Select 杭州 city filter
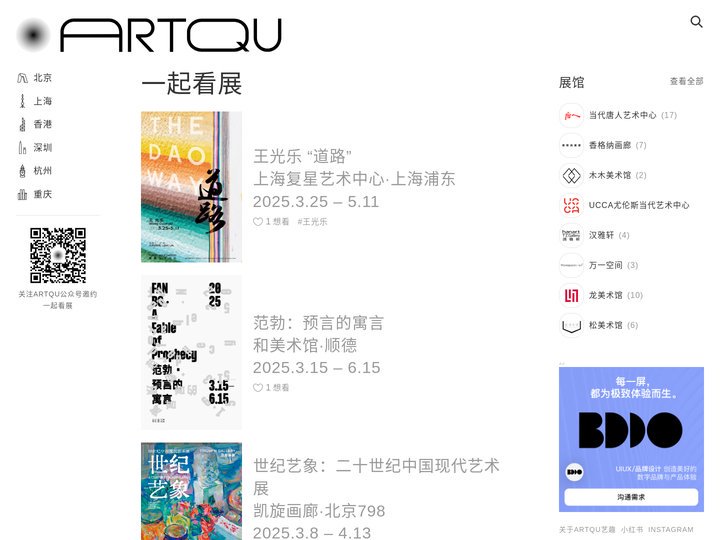The height and width of the screenshot is (540, 720). coord(43,171)
